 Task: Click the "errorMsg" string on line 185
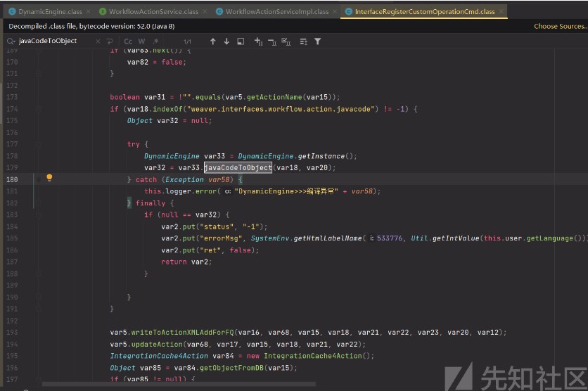221,238
